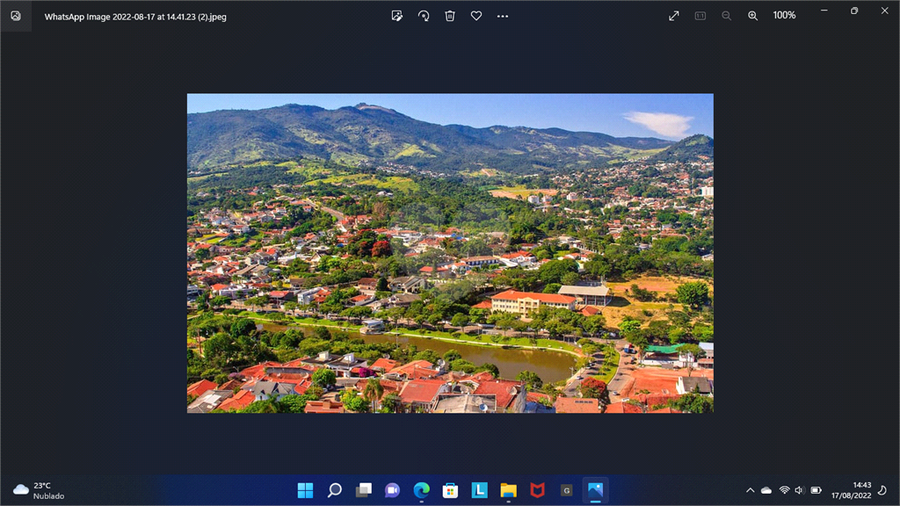The image size is (900, 506).
Task: Zoom out with the minus magnifier
Action: tap(726, 16)
